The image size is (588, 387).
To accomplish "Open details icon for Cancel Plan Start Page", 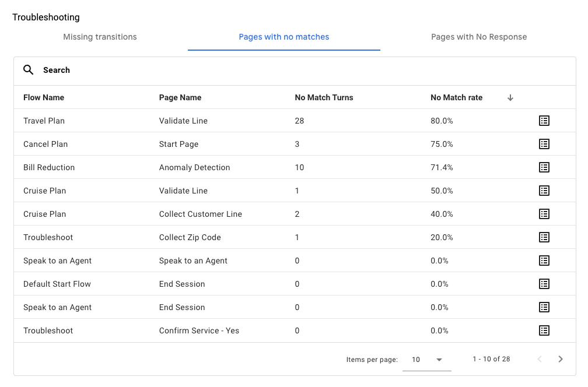I will 544,144.
